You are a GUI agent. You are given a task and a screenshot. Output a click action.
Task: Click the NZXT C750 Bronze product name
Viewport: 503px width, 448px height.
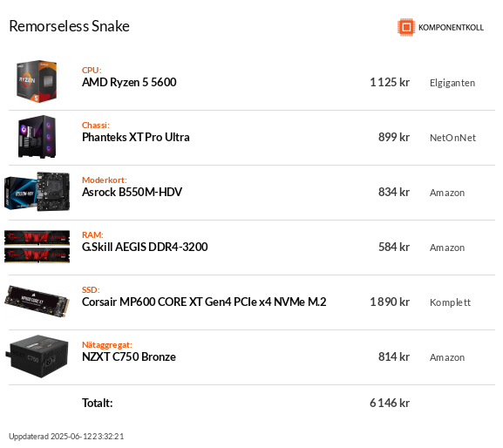click(129, 357)
